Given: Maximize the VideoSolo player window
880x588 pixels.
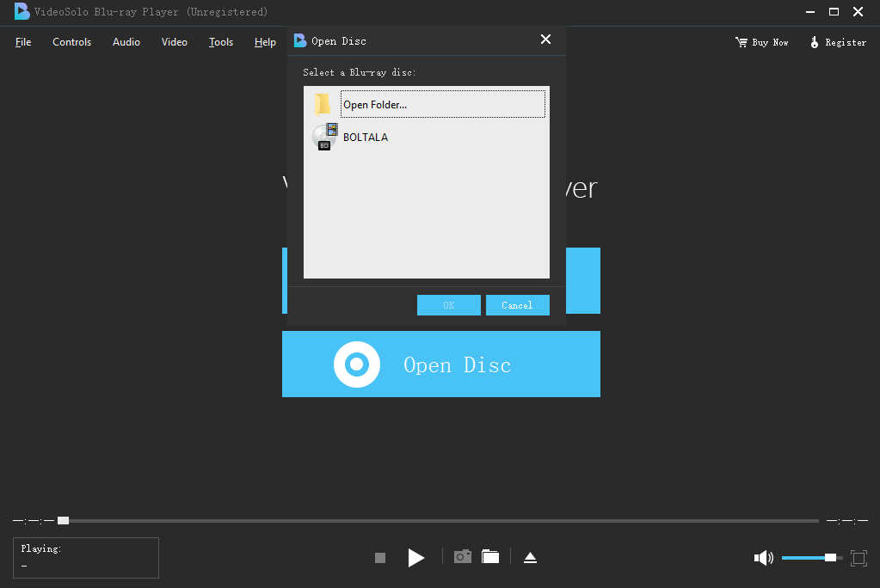Looking at the screenshot, I should coord(834,12).
